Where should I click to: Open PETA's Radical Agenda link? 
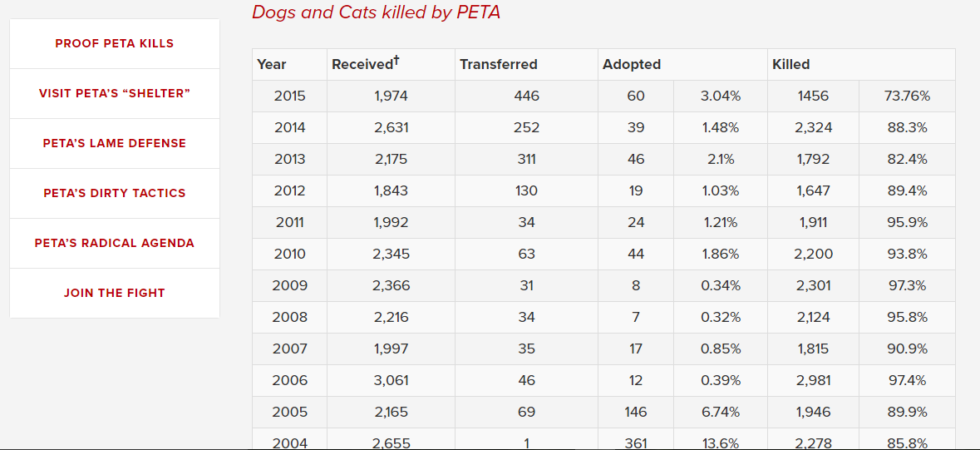(115, 243)
